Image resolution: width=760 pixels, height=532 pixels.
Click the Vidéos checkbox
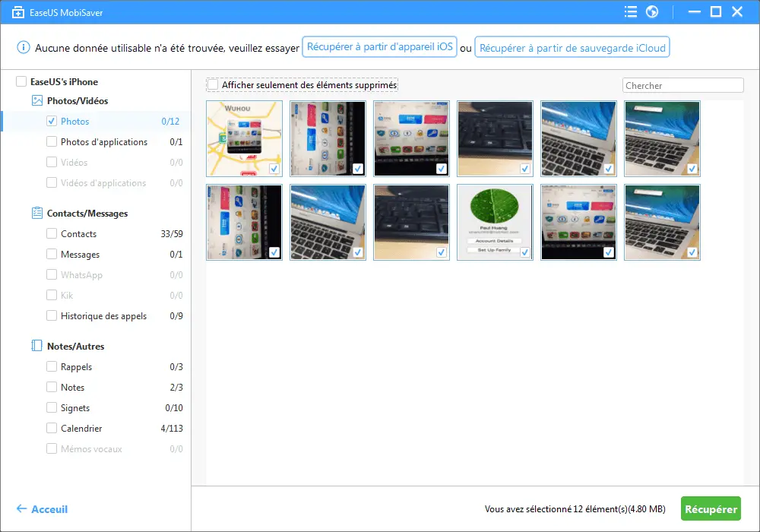coord(52,162)
